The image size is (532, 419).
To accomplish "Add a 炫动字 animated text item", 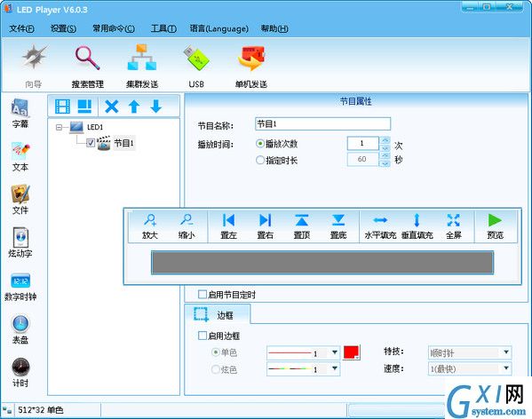I will pyautogui.click(x=20, y=242).
